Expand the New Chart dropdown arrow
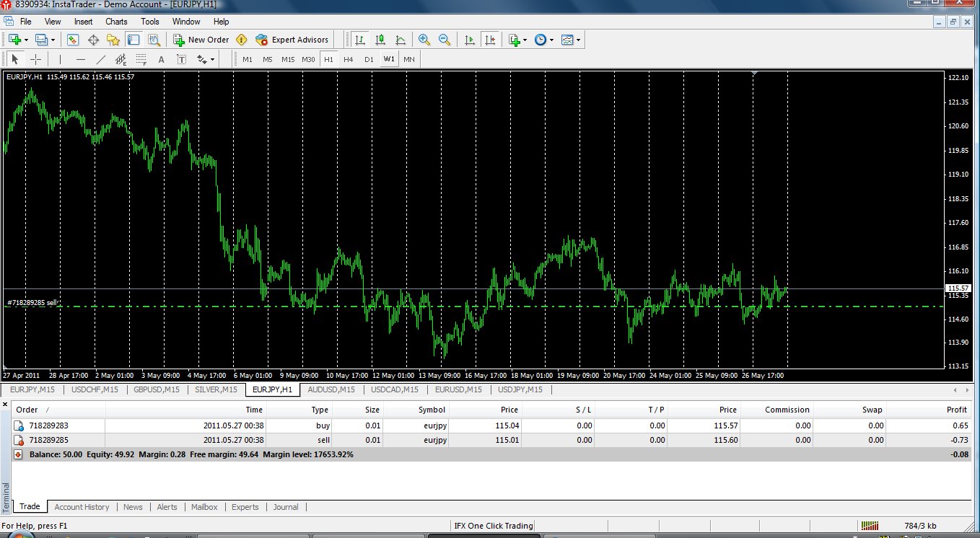 coord(26,40)
